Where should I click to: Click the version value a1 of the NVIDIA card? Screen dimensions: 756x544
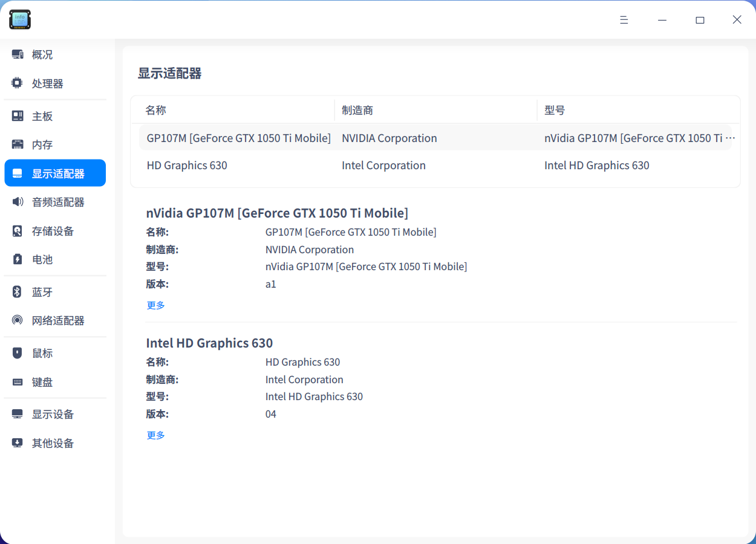coord(270,283)
